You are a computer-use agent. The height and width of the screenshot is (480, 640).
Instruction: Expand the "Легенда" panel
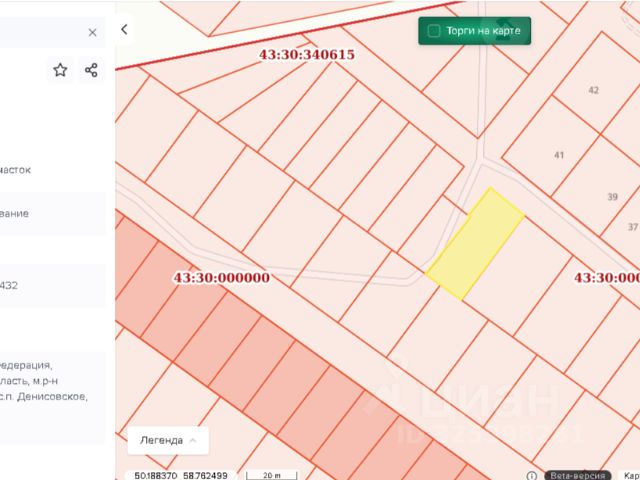point(168,440)
